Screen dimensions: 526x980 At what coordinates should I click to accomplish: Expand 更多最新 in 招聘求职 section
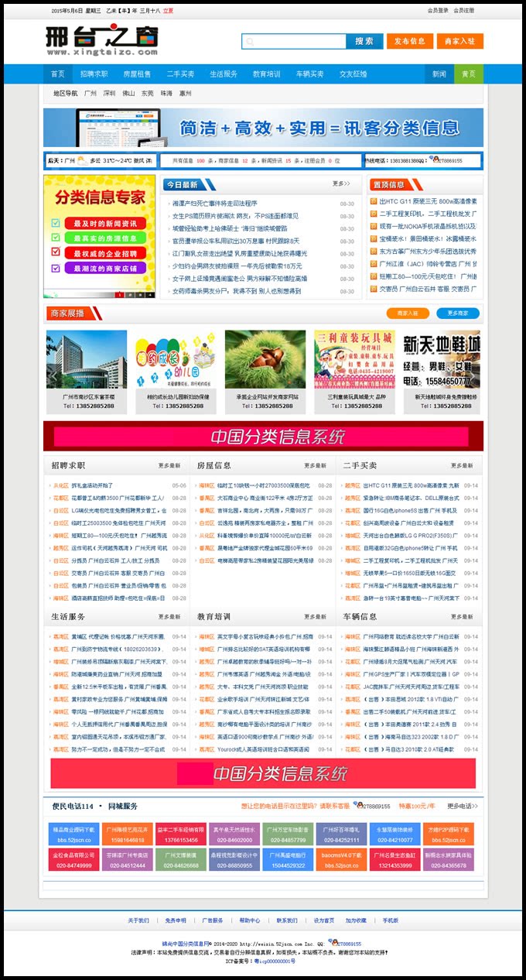point(169,466)
